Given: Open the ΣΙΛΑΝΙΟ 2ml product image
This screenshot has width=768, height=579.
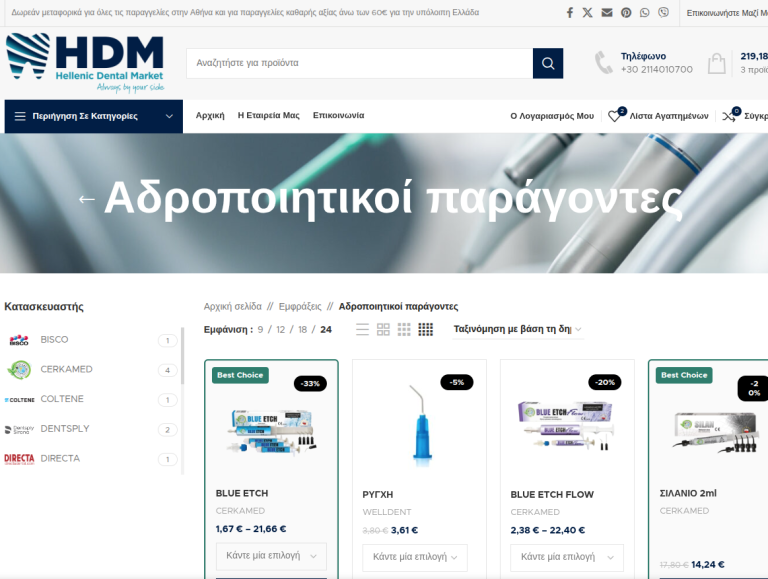Looking at the screenshot, I should pos(716,433).
